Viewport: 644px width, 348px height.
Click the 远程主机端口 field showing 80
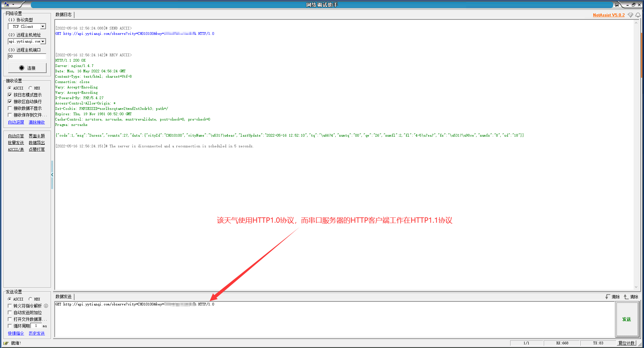click(x=27, y=56)
